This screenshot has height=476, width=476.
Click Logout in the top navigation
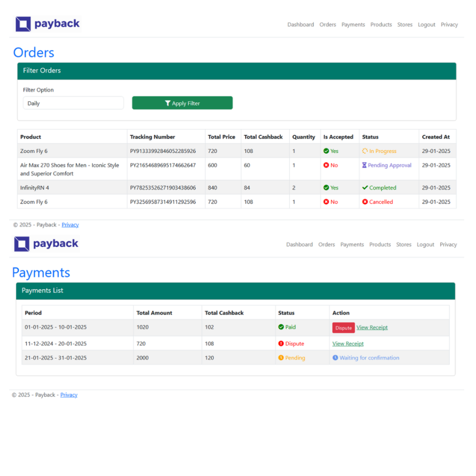pos(426,25)
